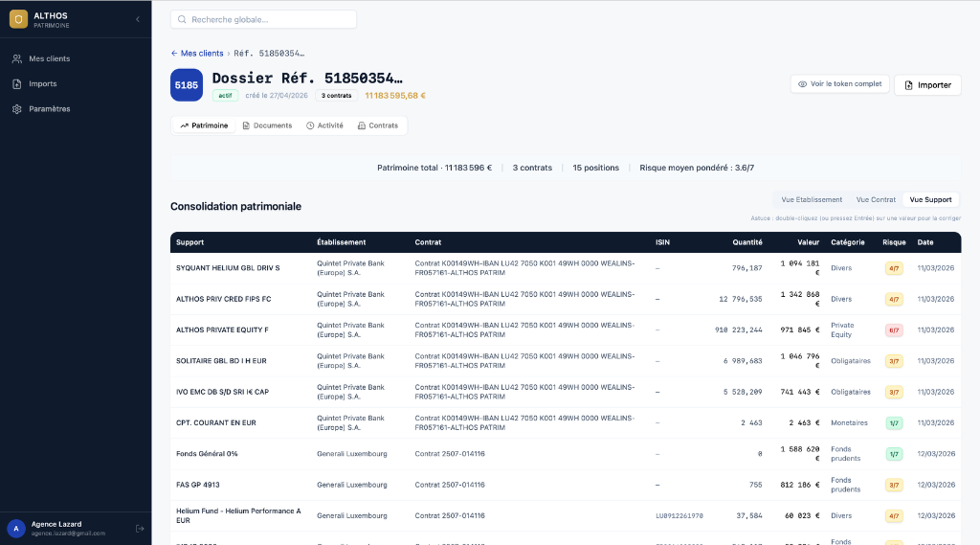Switch to the Patrimoine tab
The image size is (980, 545).
pyautogui.click(x=205, y=125)
